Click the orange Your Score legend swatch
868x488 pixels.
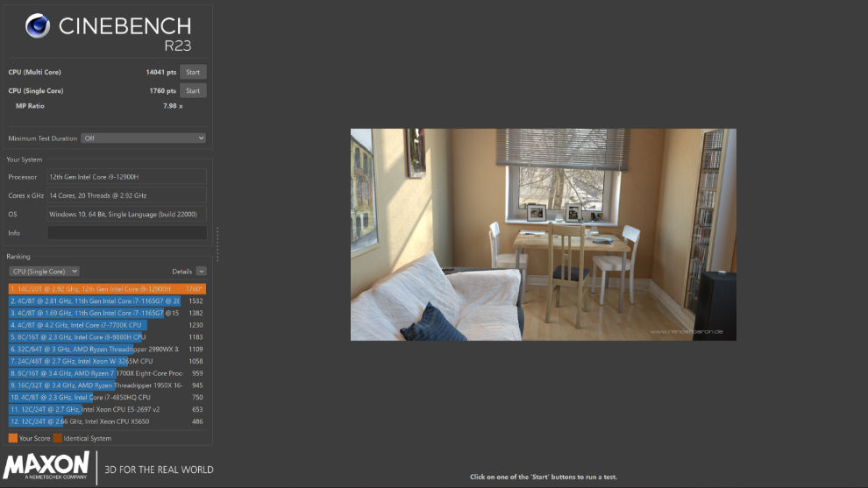(x=13, y=438)
